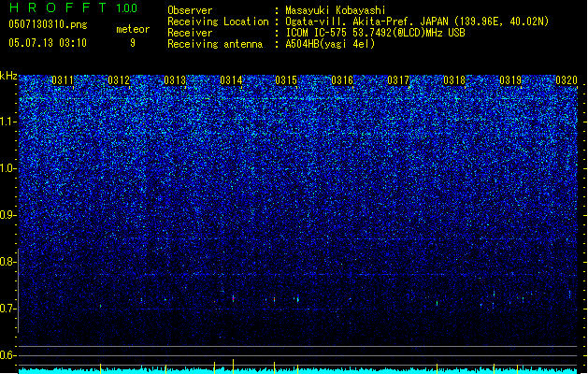Image resolution: width=588 pixels, height=374 pixels.
Task: Click the 0.8 kHz axis label
Action: (x=8, y=262)
